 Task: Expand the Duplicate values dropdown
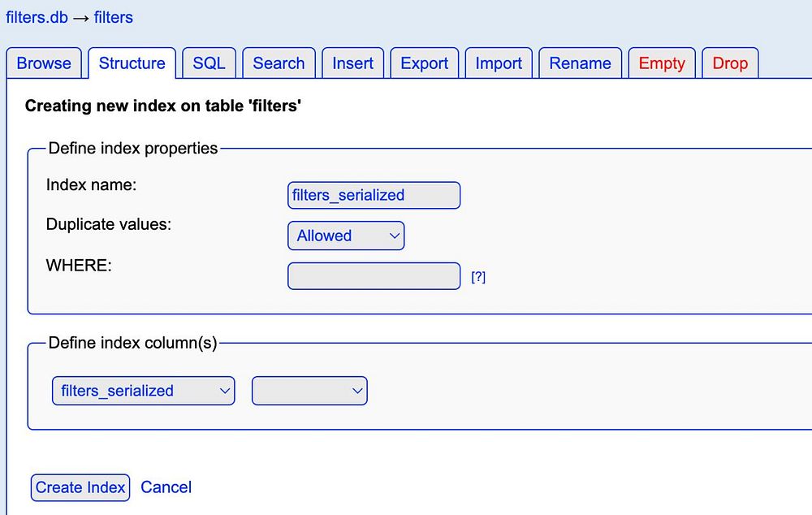(346, 236)
